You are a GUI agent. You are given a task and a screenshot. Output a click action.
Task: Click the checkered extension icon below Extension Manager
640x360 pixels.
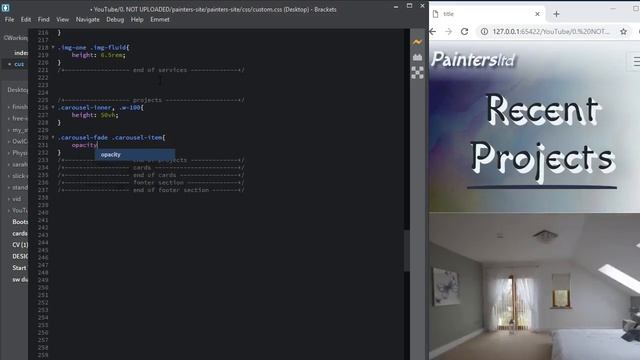(417, 73)
